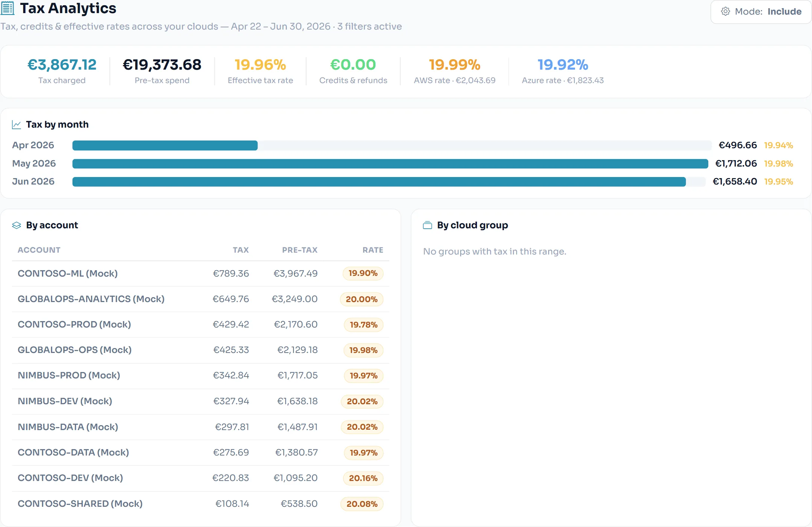
Task: Click the €1,712.06 May tax total
Action: pyautogui.click(x=736, y=164)
